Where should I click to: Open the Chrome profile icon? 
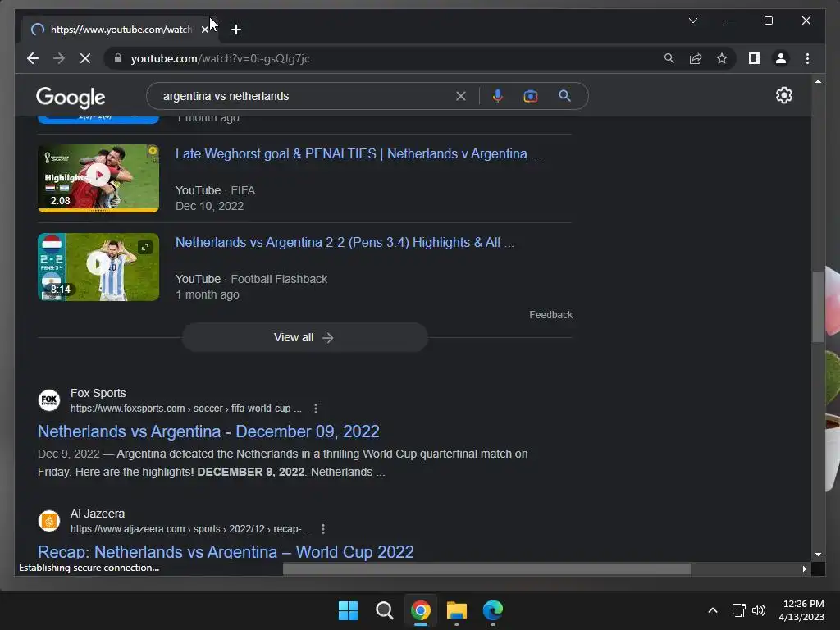(781, 58)
